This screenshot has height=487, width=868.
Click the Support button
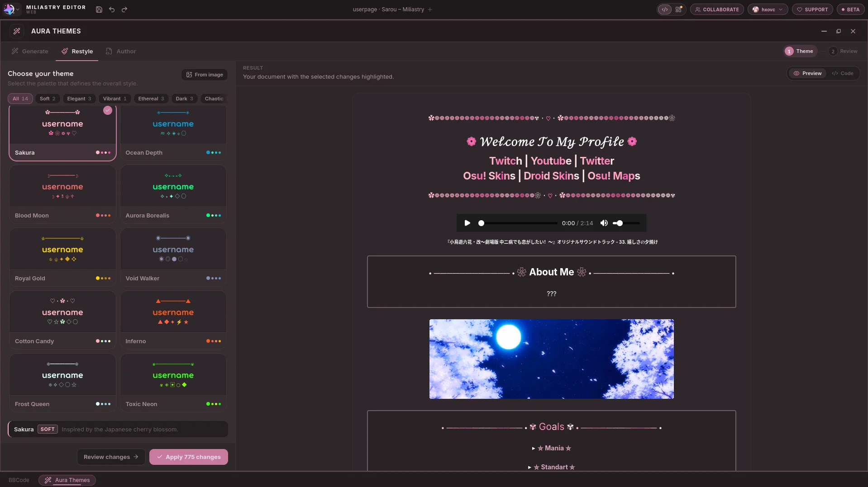812,9
